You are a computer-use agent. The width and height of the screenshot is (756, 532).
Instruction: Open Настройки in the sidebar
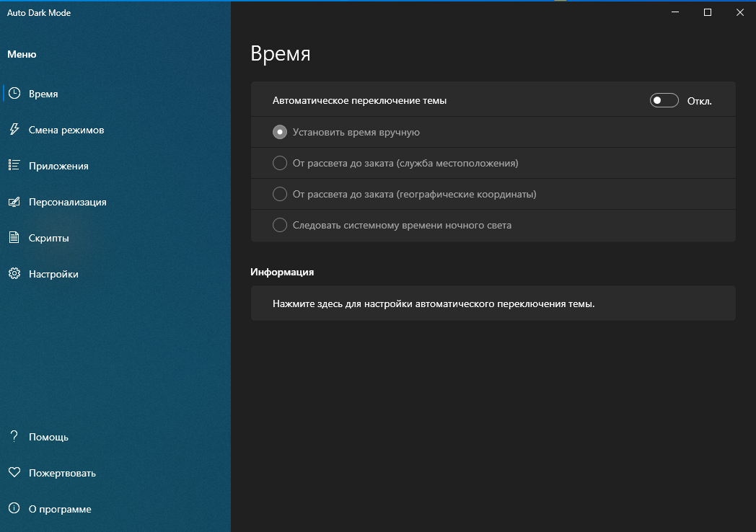coord(115,274)
